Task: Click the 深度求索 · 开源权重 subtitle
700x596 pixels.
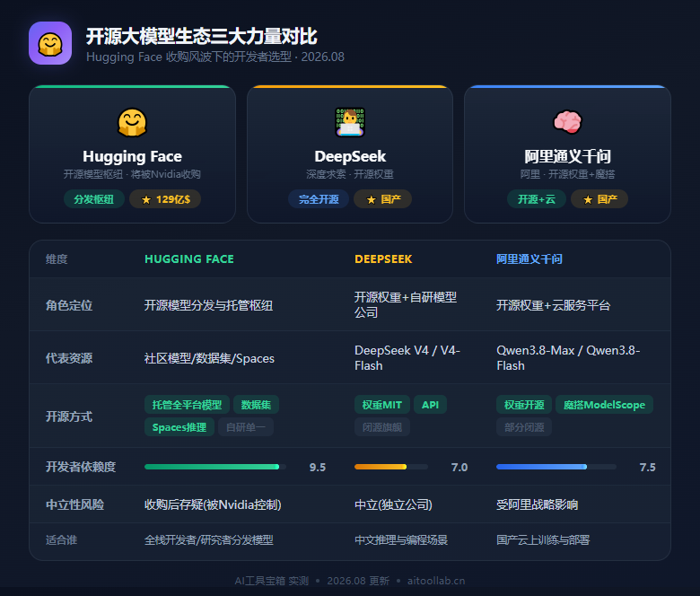Action: pyautogui.click(x=350, y=174)
